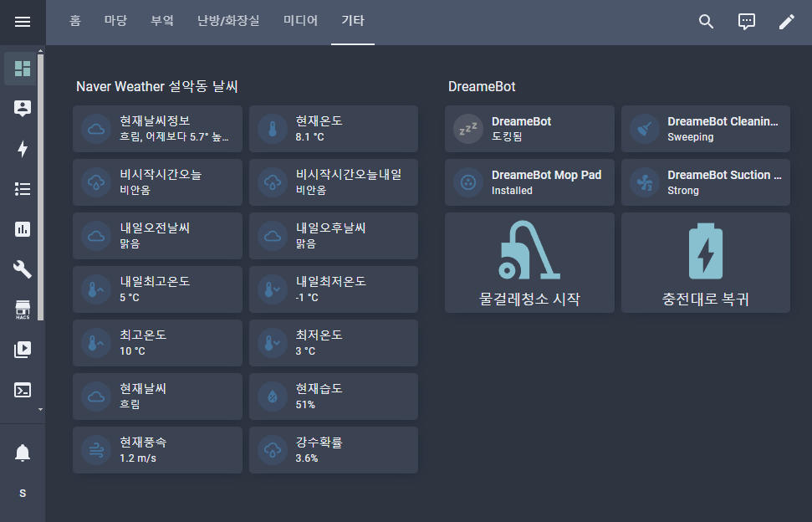Open the user profile S avatar

pos(23,493)
